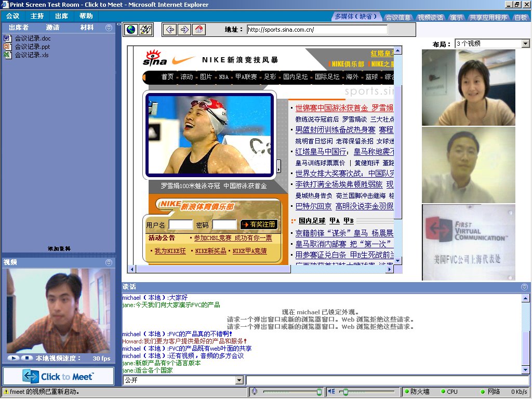Viewport: 532px width, 399px height.
Task: Open 会议记录.ppt PowerPoint file
Action: [x=32, y=47]
